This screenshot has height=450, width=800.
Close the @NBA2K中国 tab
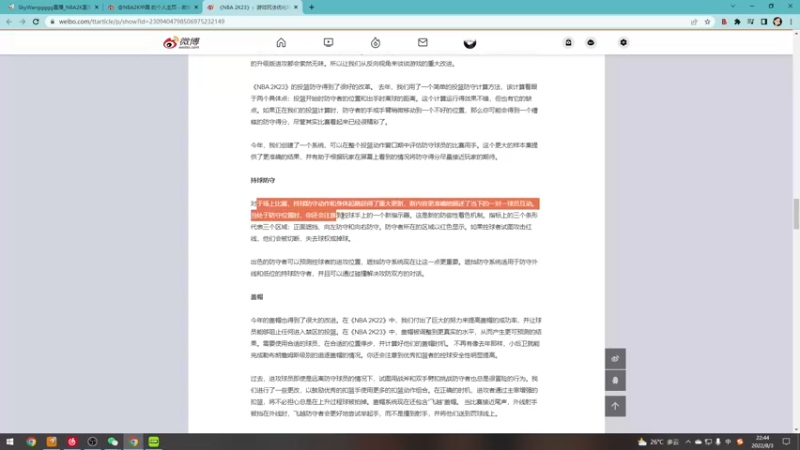pyautogui.click(x=196, y=7)
